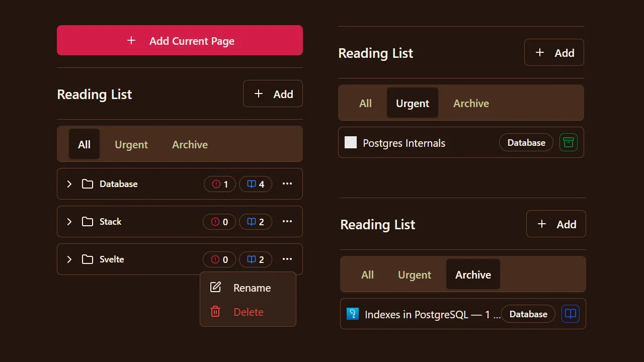Click the Stack folder icon
This screenshot has width=644, height=362.
coord(88,222)
